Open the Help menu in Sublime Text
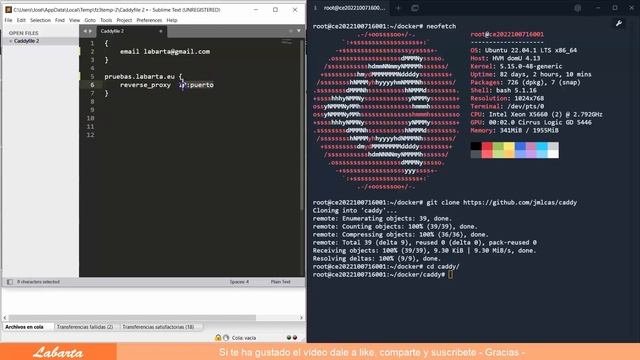The image size is (640, 360). click(172, 20)
